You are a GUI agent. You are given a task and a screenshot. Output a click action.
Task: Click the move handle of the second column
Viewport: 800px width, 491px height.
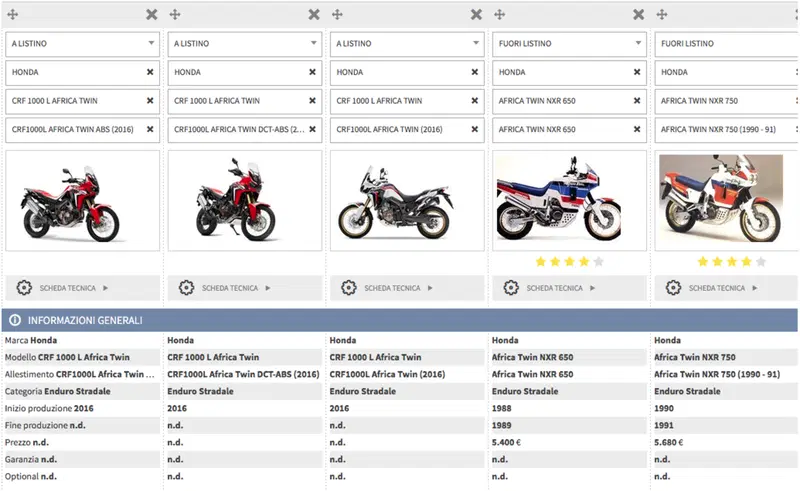pos(175,14)
